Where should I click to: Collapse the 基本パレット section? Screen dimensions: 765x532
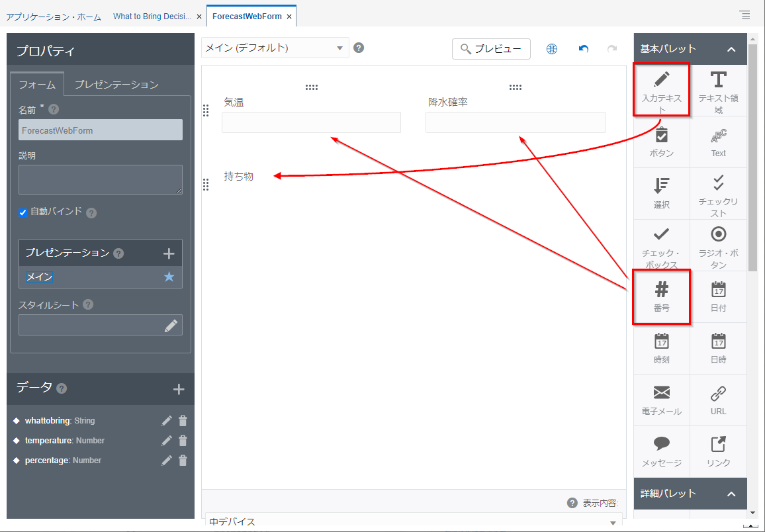pyautogui.click(x=731, y=49)
